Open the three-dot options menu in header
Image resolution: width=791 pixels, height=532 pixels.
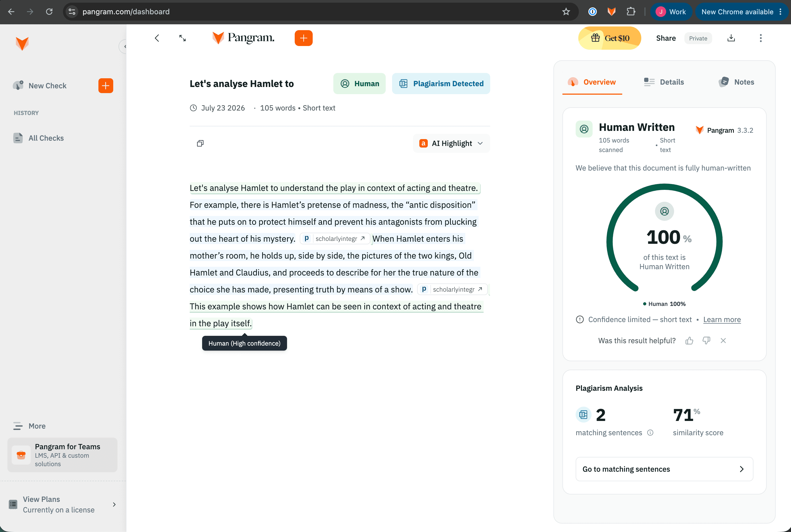(x=761, y=38)
